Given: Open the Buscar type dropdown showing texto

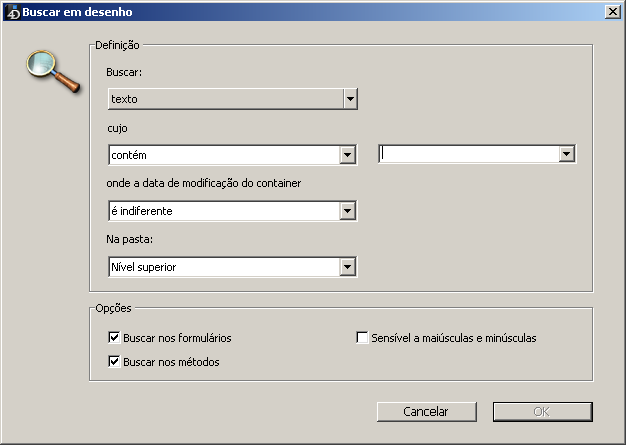Looking at the screenshot, I should coord(349,99).
